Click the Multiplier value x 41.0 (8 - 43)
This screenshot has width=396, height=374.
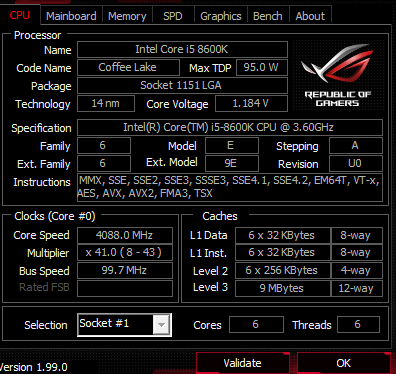click(x=125, y=252)
